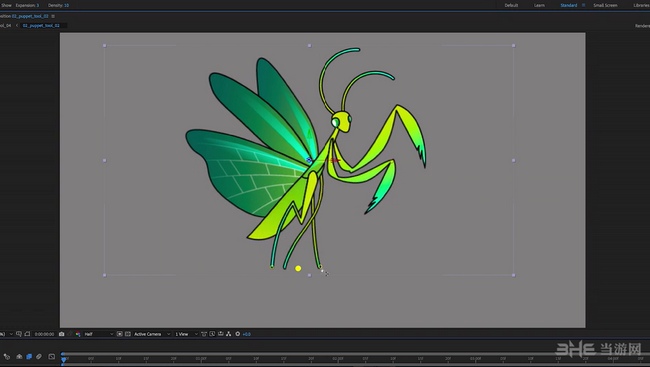Open the Half resolution dropdown

[99, 334]
